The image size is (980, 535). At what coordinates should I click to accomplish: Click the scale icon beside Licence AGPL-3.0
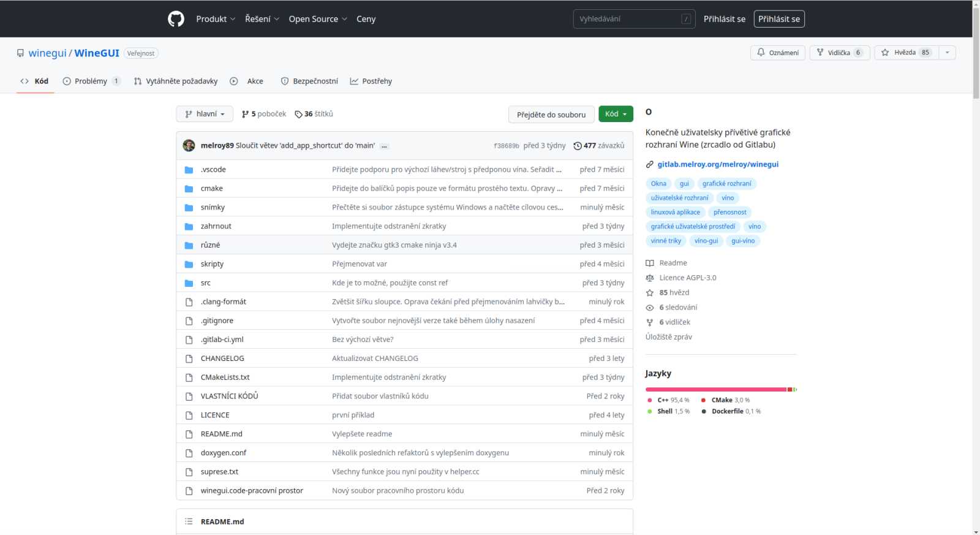pos(650,278)
